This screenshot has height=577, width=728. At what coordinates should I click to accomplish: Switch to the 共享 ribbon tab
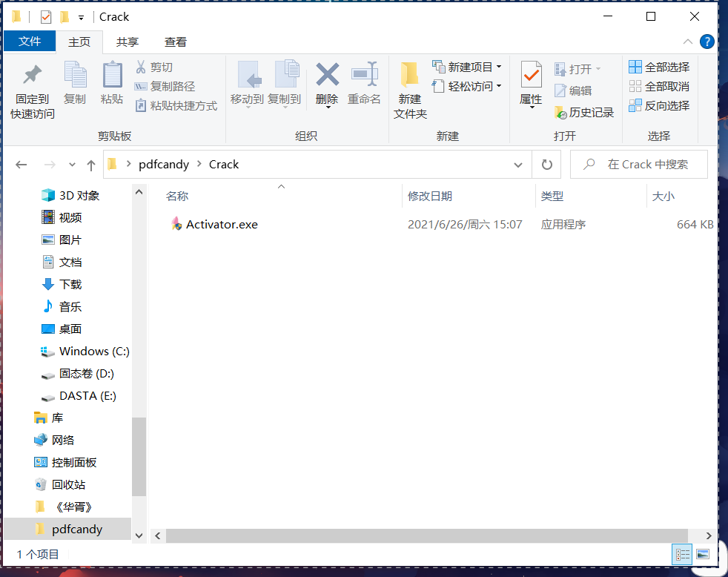pos(128,42)
